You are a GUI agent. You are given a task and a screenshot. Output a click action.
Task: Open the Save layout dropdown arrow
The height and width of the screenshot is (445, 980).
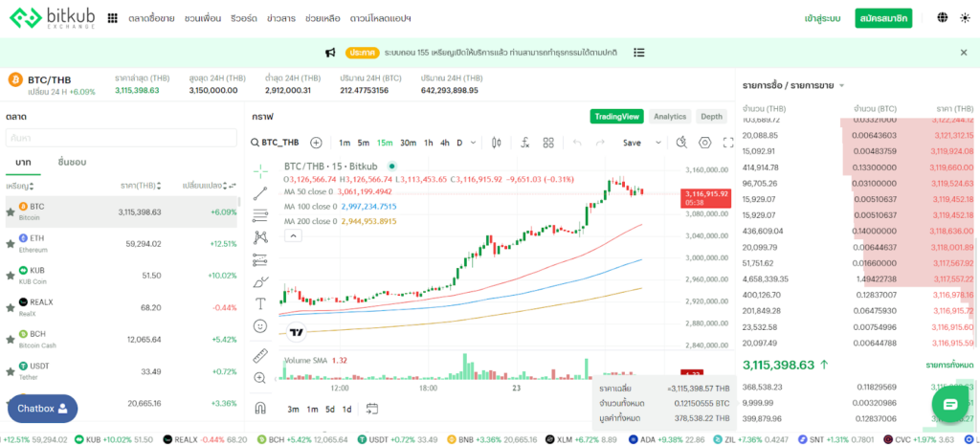click(656, 143)
